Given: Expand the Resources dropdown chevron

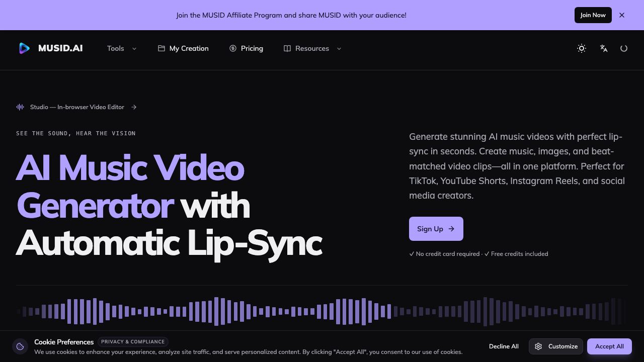Looking at the screenshot, I should pos(339,49).
